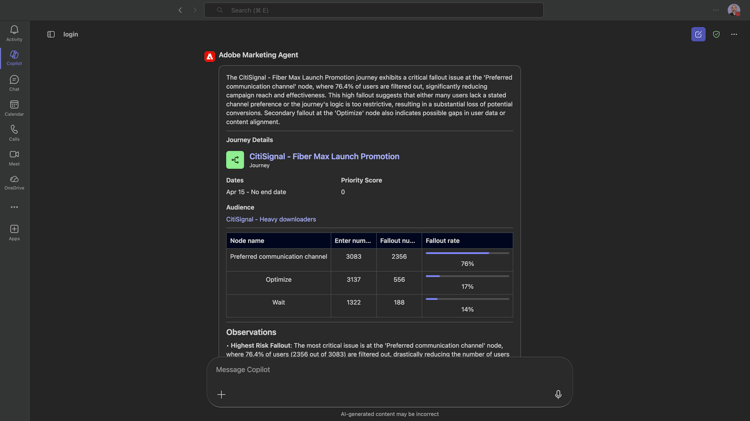Screen dimensions: 750x421
Task: Go forward with the right arrow
Action: pyautogui.click(x=195, y=10)
